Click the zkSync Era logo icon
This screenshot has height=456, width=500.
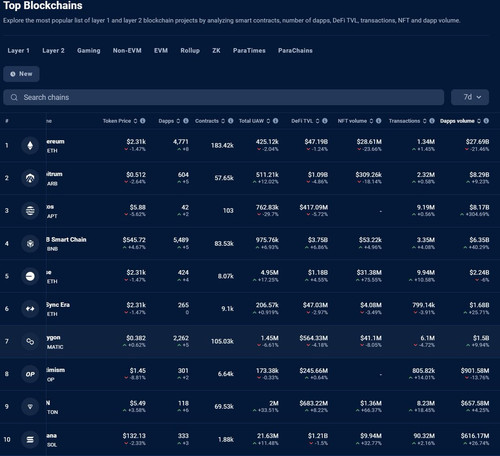[x=30, y=309]
